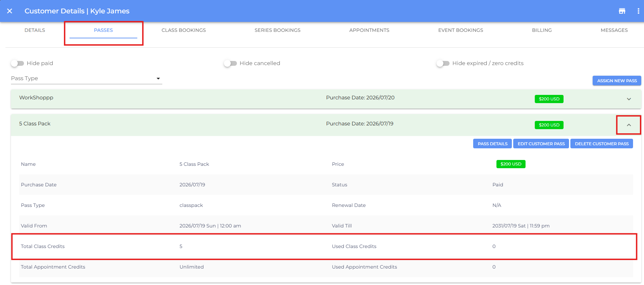Open the Messages tab

[x=614, y=30]
